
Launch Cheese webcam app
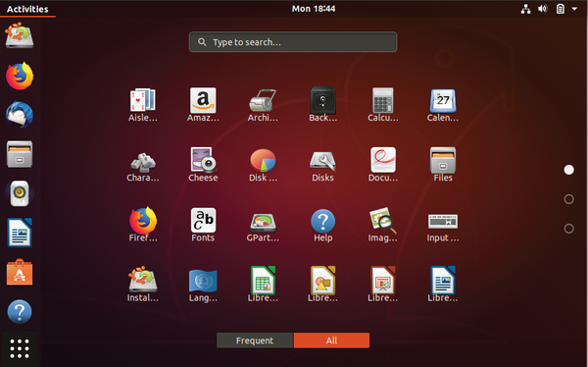click(203, 160)
